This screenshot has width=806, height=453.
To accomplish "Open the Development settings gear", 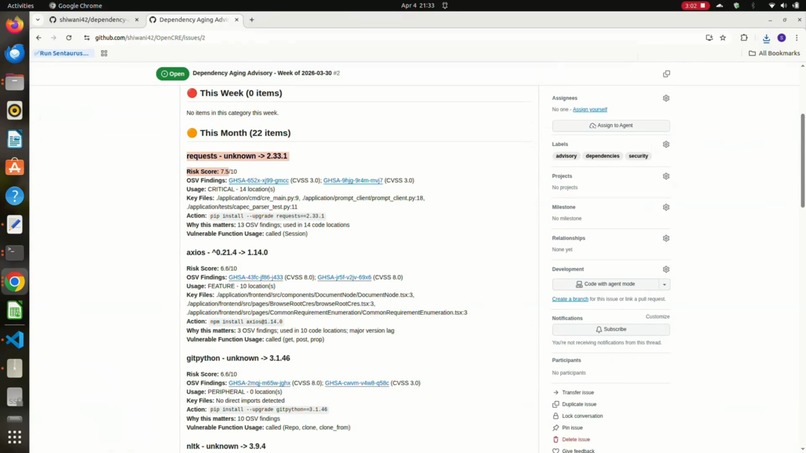I will [666, 269].
